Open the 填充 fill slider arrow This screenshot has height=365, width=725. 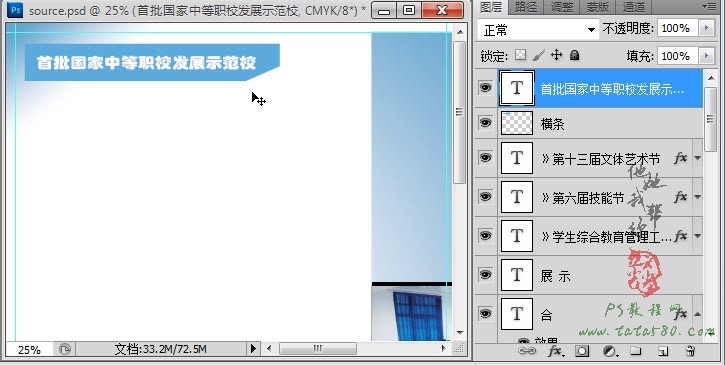pos(706,56)
